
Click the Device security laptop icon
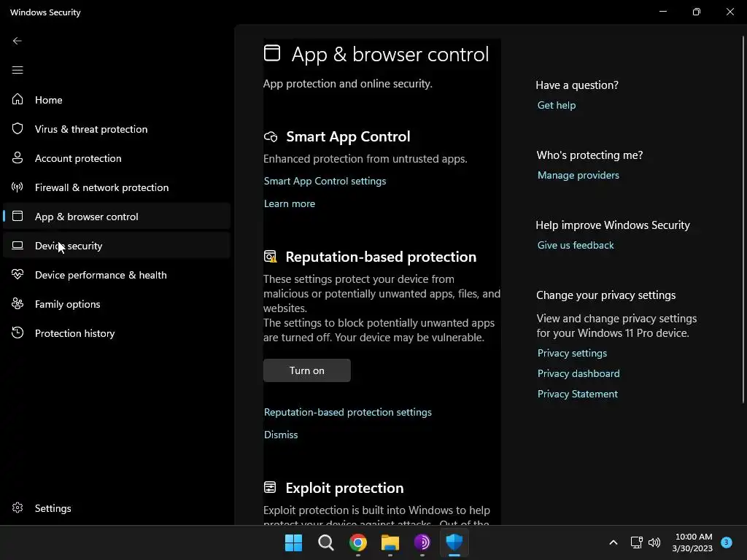tap(18, 245)
